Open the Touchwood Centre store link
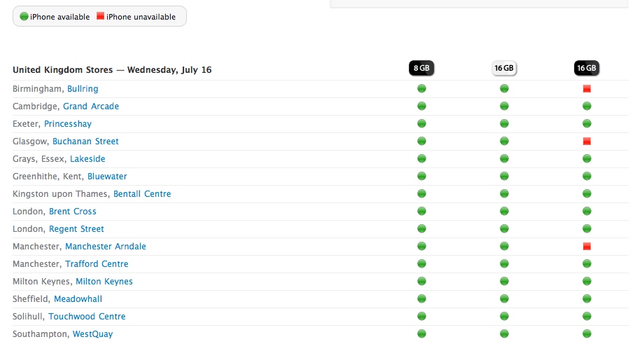 point(87,317)
